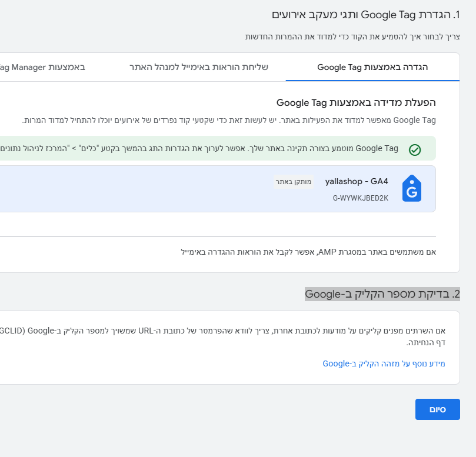Click heading 1. הגדרת Google Tag ותגי מעקב אירועים
The image size is (476, 457).
[366, 15]
